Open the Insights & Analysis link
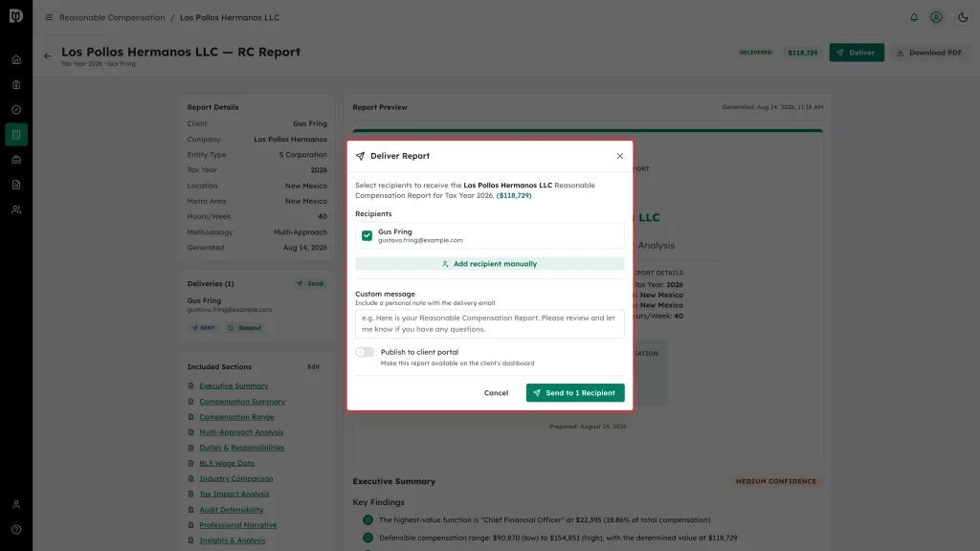The image size is (980, 551). (233, 540)
